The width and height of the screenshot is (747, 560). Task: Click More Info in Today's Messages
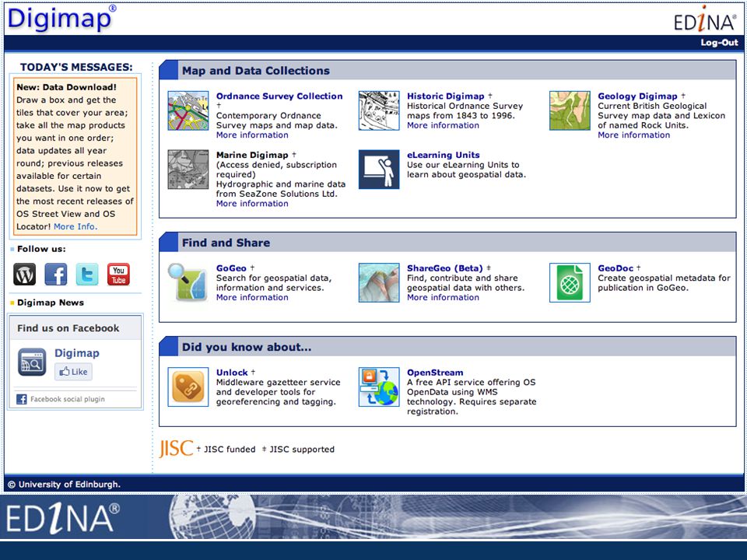75,226
